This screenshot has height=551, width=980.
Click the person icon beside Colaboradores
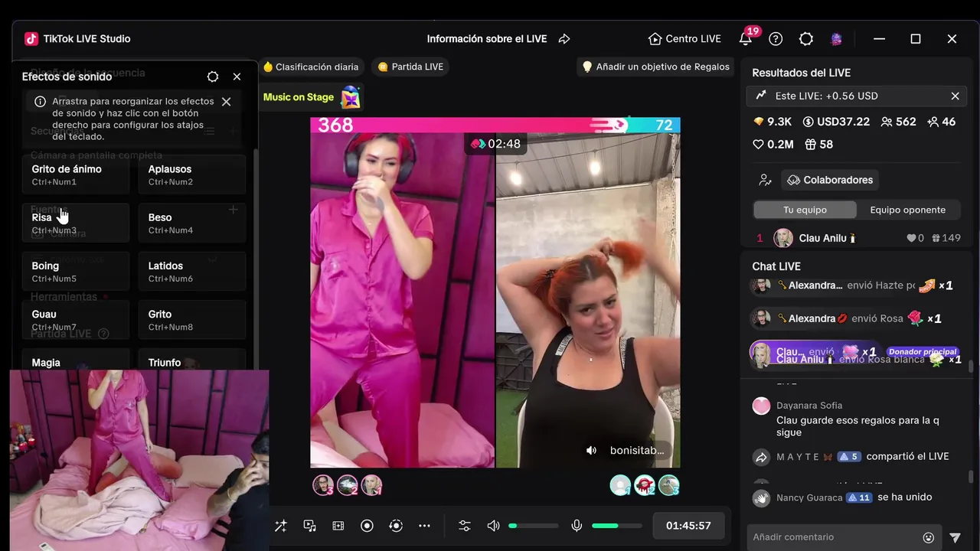[x=764, y=180]
